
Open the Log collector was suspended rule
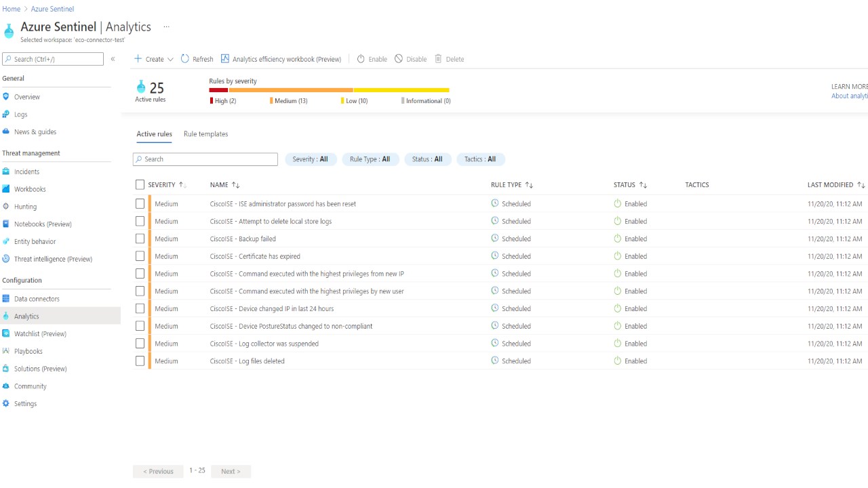pyautogui.click(x=264, y=344)
